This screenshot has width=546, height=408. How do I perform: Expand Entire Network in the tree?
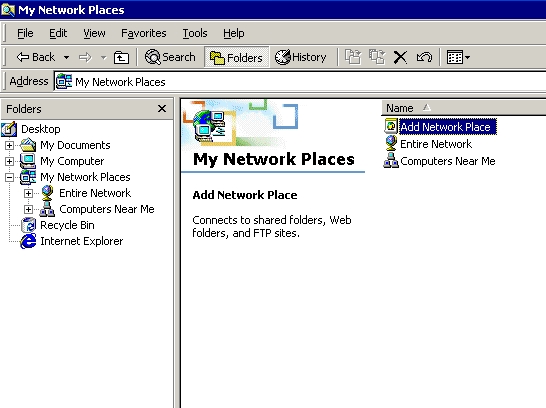click(x=28, y=193)
